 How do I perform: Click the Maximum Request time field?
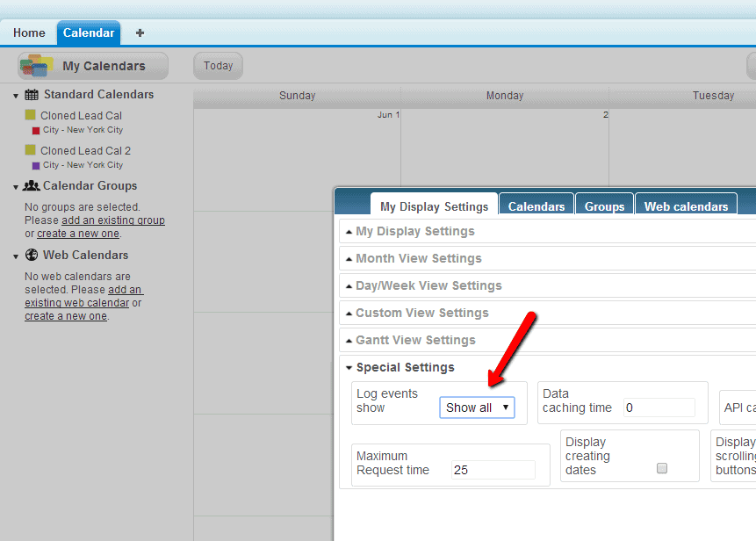[493, 470]
